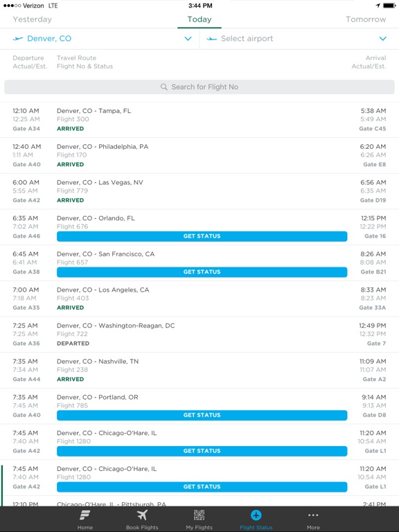Select the Today tab
Screen dimensions: 399x532
199,19
